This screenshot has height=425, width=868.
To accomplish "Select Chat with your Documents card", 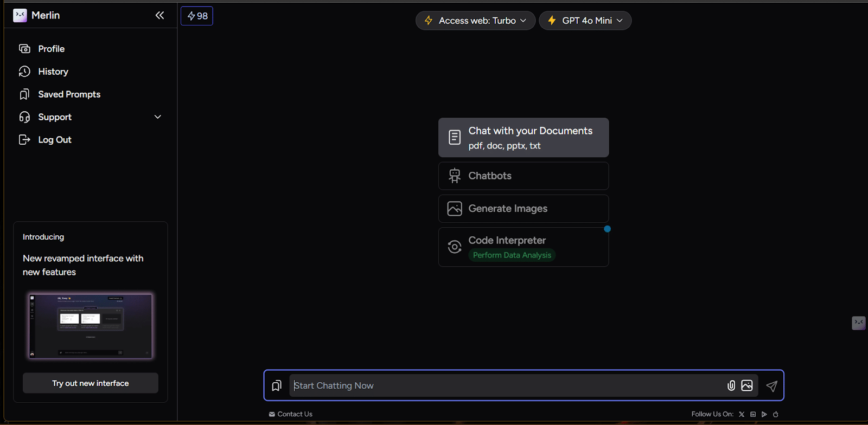I will pyautogui.click(x=524, y=138).
